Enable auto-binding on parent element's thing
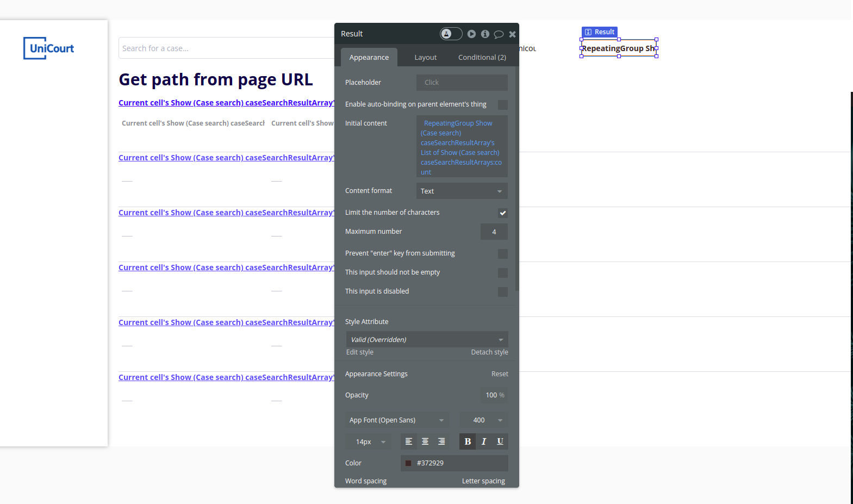853x504 pixels. click(x=503, y=104)
